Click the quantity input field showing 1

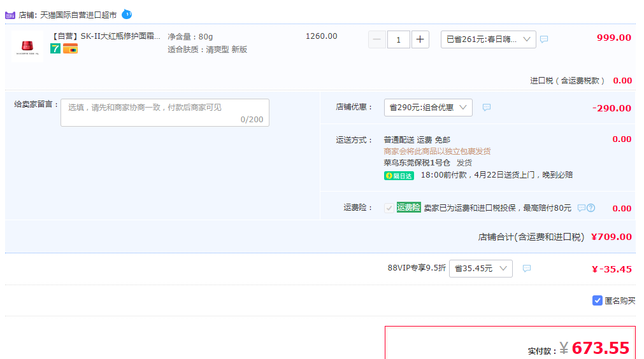point(398,39)
